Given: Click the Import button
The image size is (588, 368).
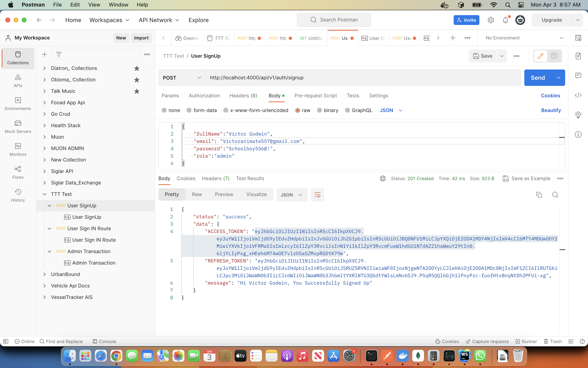Looking at the screenshot, I should (141, 38).
